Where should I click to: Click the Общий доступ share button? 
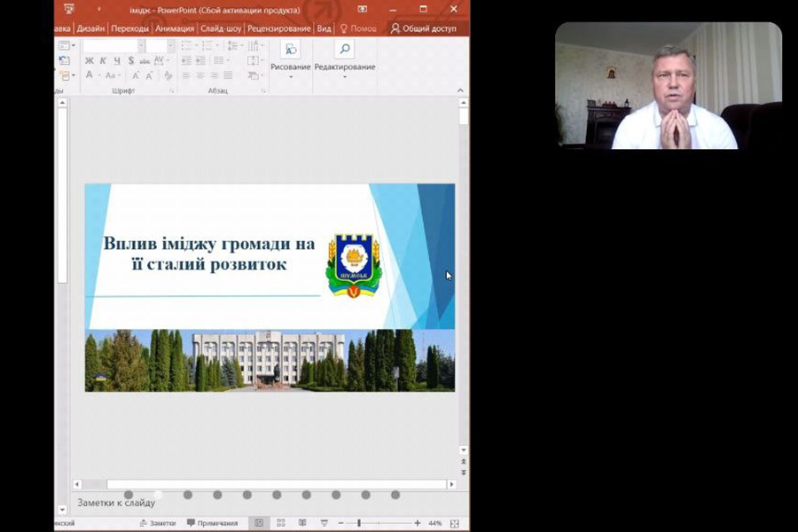424,28
